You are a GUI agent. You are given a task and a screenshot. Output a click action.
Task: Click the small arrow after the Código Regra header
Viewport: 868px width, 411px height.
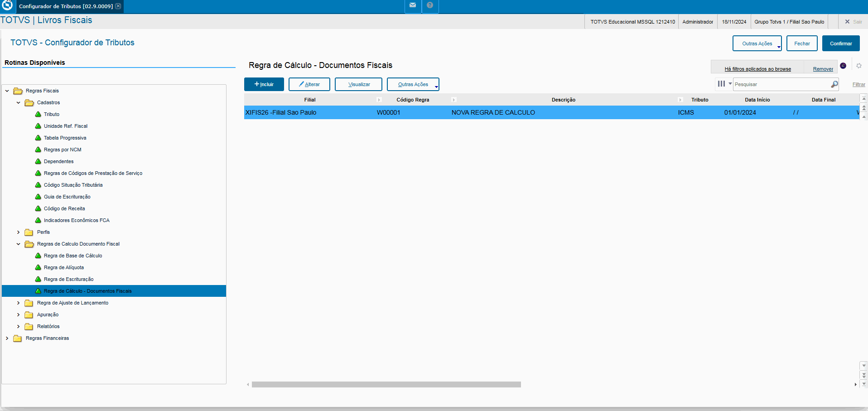click(453, 100)
